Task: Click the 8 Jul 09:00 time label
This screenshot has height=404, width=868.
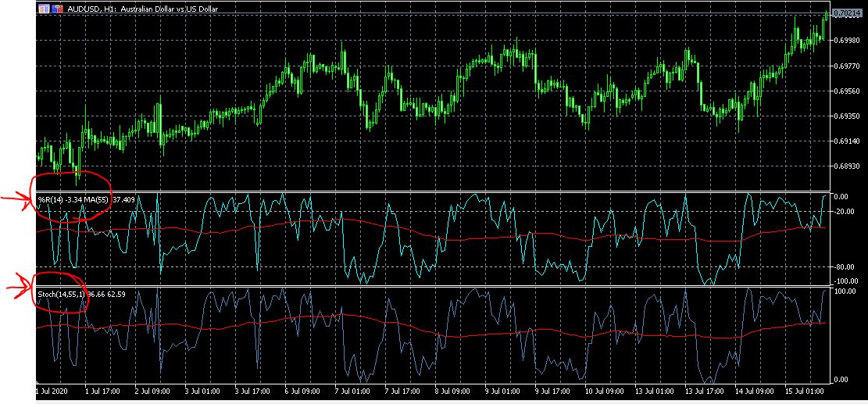Action: tap(452, 391)
